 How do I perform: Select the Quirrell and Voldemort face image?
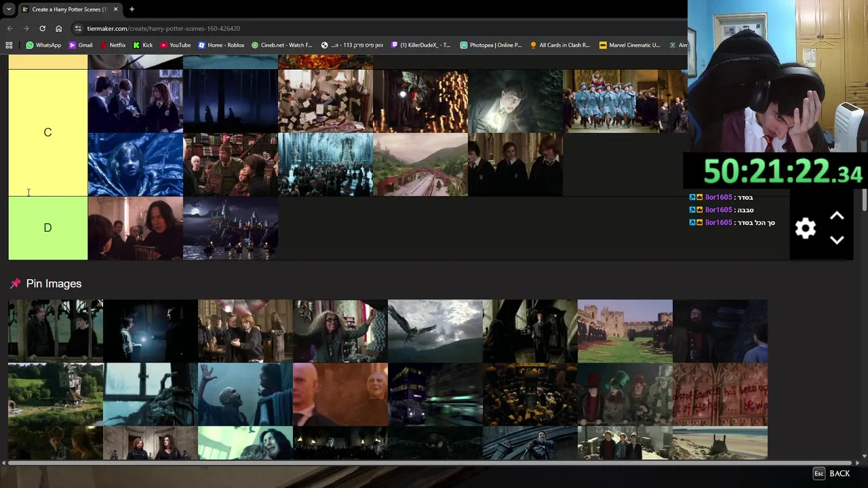[x=340, y=394]
